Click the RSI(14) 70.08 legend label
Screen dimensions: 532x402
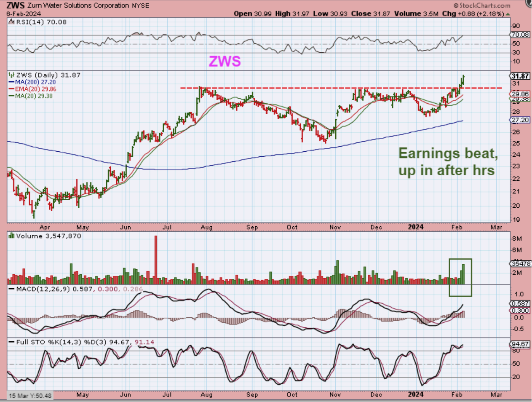point(41,22)
